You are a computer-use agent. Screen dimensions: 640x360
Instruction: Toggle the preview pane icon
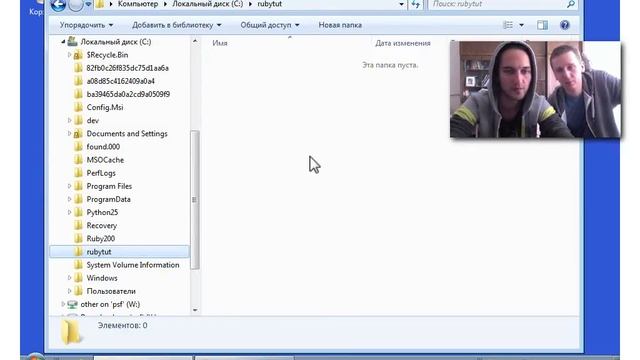pyautogui.click(x=542, y=25)
